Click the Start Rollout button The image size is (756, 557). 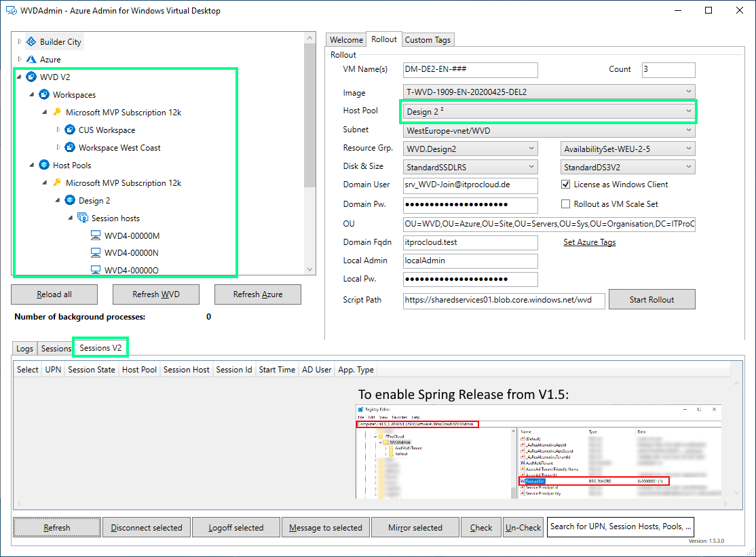point(652,299)
